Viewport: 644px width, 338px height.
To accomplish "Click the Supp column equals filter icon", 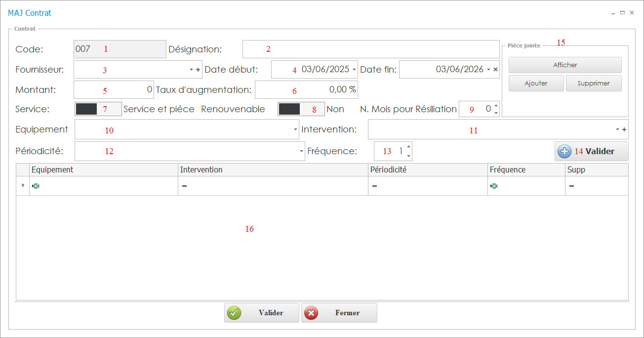I will click(x=571, y=186).
